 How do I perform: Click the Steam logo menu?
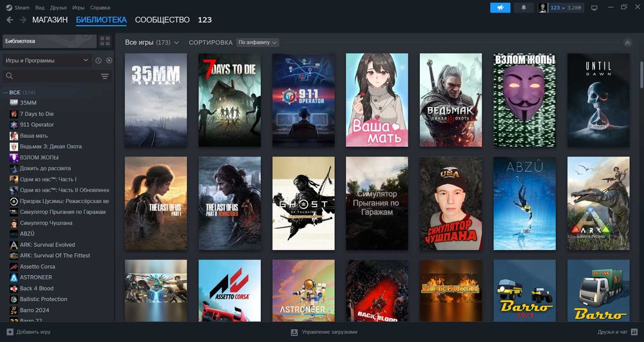pos(17,8)
